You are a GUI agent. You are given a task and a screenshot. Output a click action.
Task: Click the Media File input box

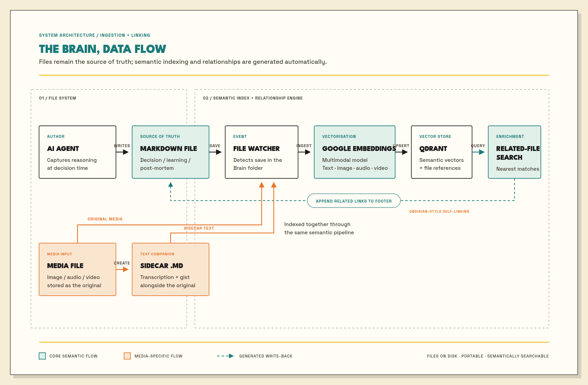[x=77, y=269]
